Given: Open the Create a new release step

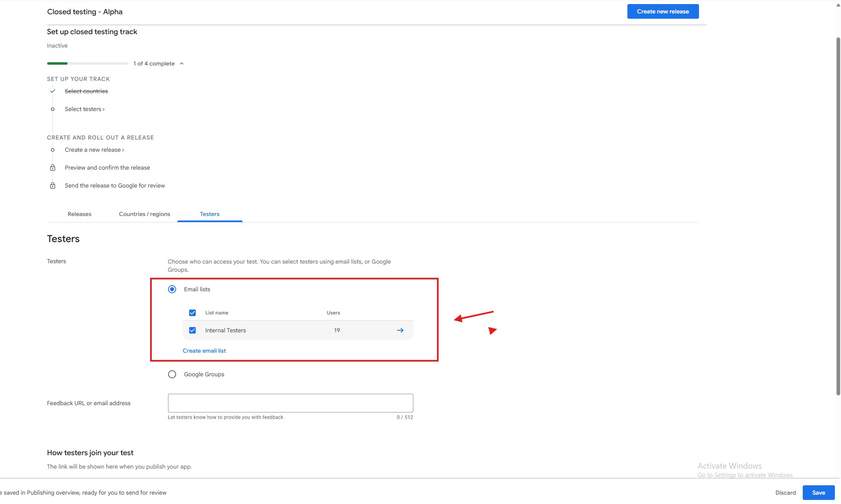Looking at the screenshot, I should click(94, 150).
